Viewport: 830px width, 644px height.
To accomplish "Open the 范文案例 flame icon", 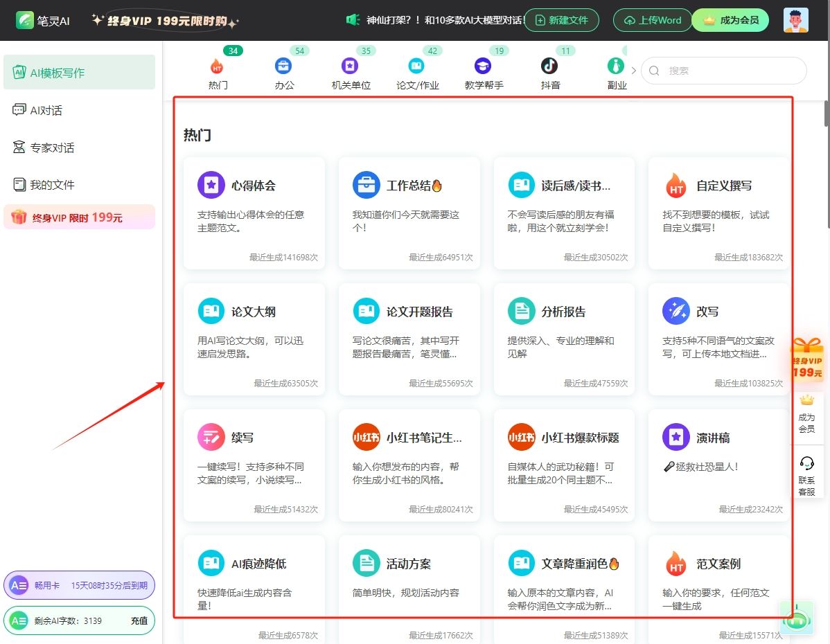I will (x=676, y=564).
